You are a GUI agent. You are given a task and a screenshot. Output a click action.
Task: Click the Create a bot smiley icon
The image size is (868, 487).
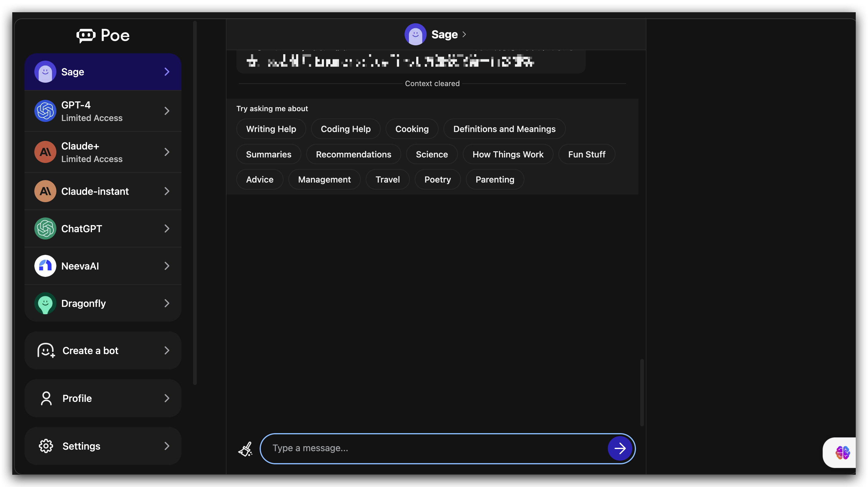[x=46, y=351]
